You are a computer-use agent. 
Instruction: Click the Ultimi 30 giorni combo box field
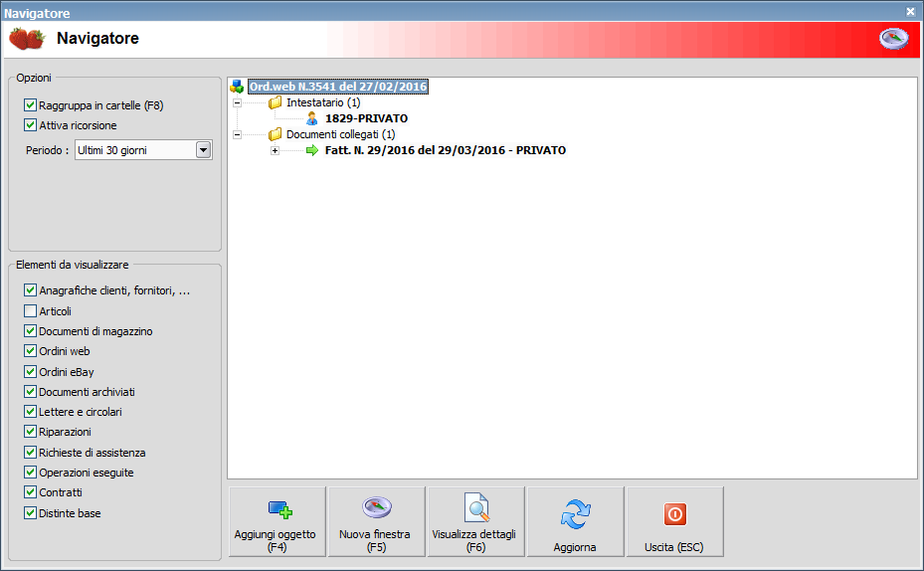click(143, 149)
